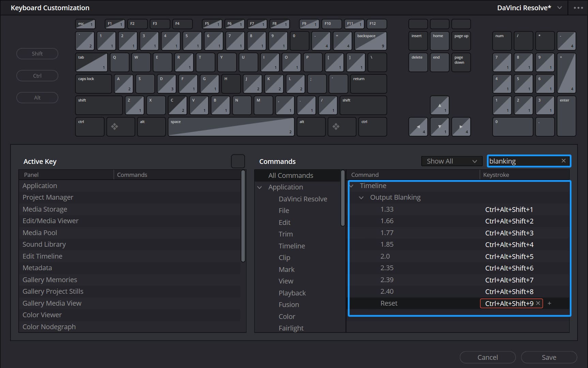The height and width of the screenshot is (368, 588).
Task: Click the up arrow key on virtual keyboard
Action: coord(439,105)
